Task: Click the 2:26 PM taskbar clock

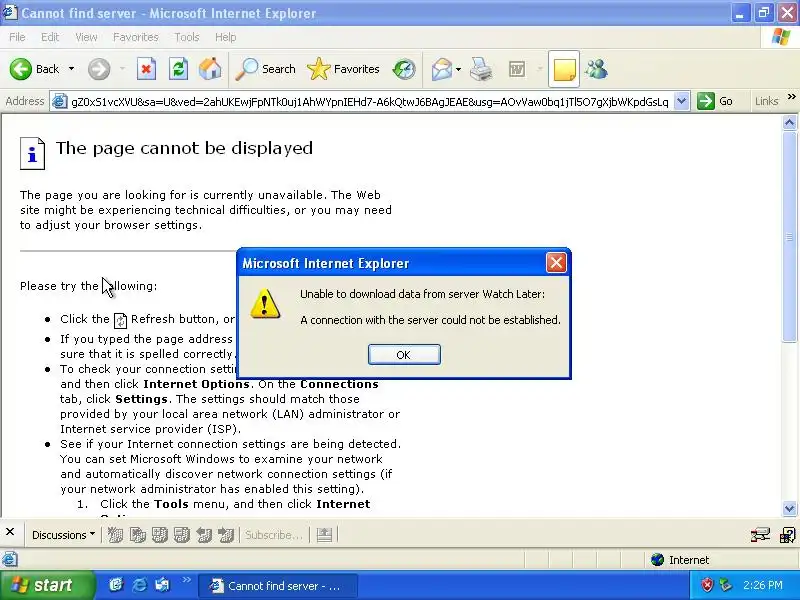Action: point(762,585)
